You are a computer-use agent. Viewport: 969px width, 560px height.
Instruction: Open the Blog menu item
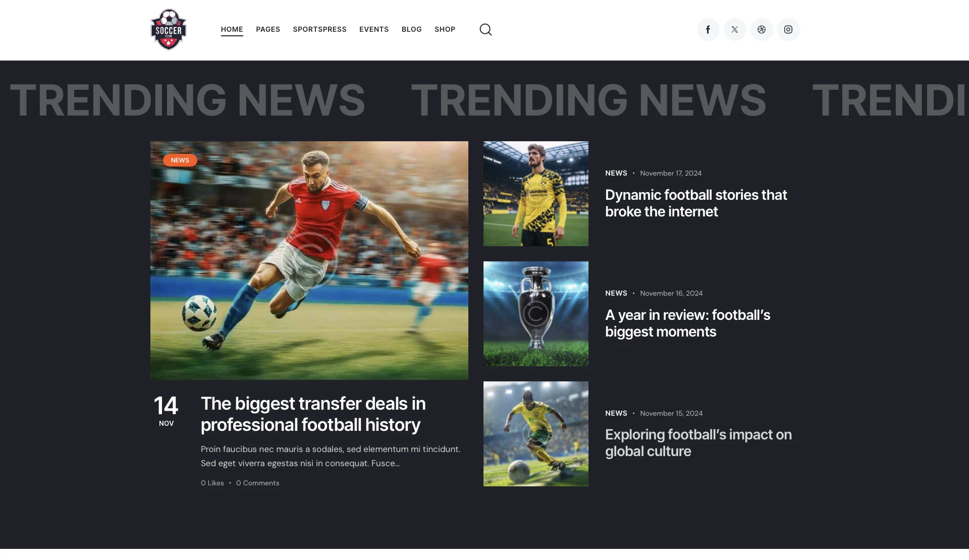pyautogui.click(x=411, y=29)
